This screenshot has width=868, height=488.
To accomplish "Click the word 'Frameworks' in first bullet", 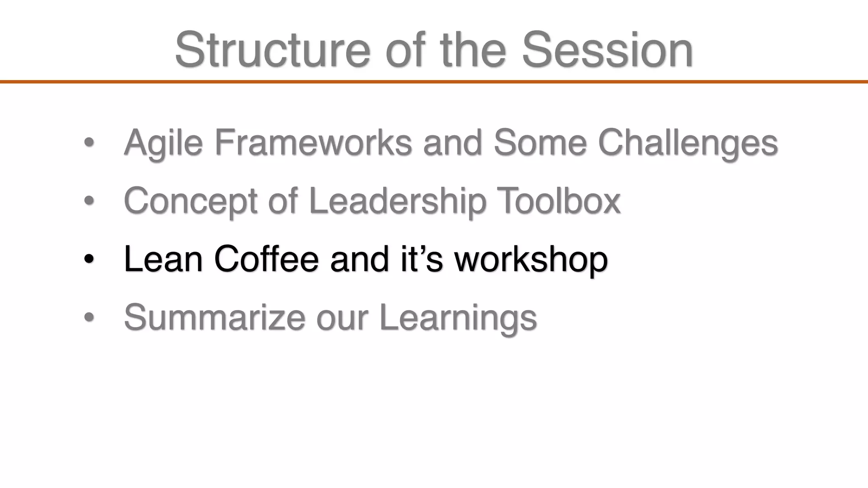I will pos(313,142).
